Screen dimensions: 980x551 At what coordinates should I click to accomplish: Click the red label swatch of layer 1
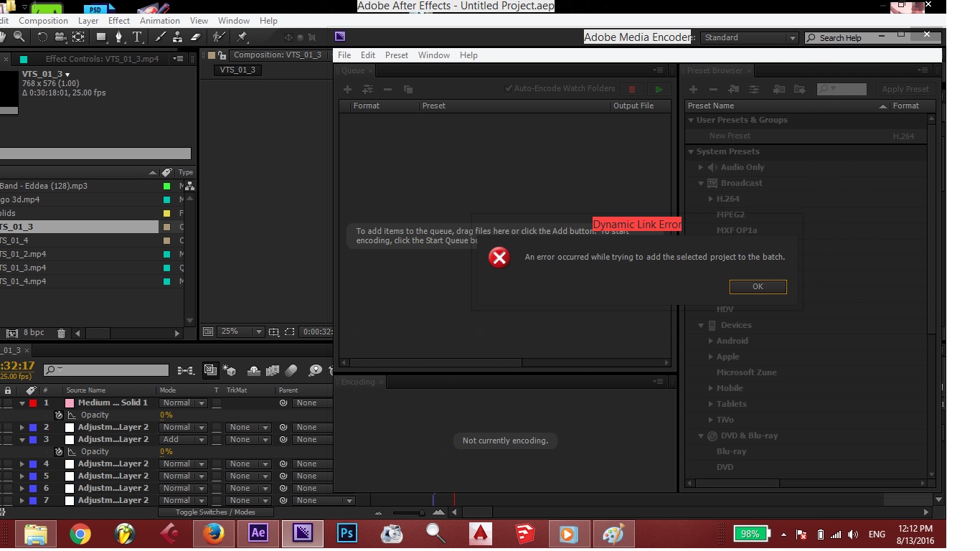(x=33, y=403)
